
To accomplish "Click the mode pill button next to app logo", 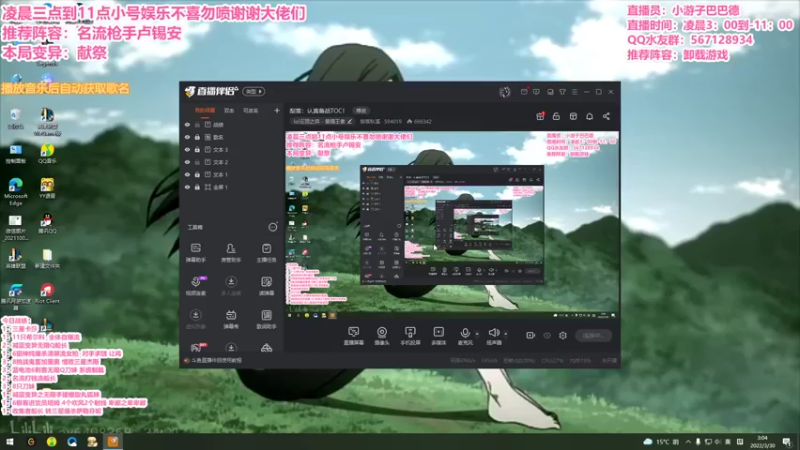I will tap(254, 92).
